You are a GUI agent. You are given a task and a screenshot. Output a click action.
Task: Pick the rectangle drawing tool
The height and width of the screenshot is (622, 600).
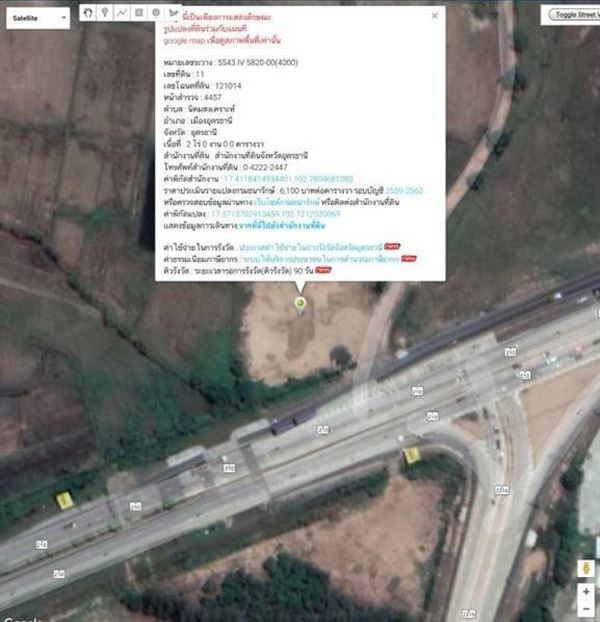139,13
